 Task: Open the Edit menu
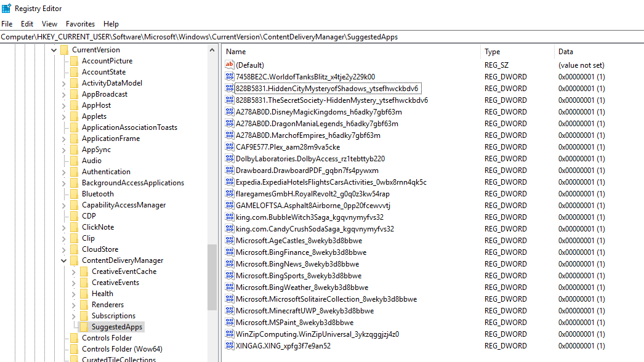[x=27, y=24]
